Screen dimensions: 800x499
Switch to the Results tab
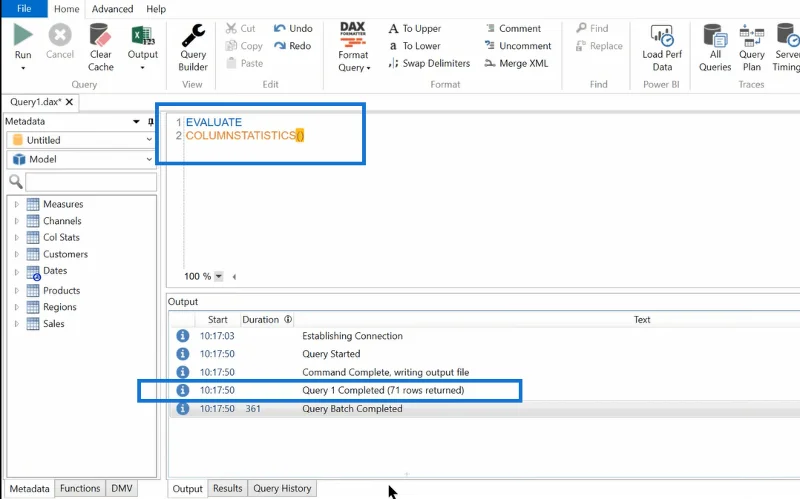tap(228, 488)
